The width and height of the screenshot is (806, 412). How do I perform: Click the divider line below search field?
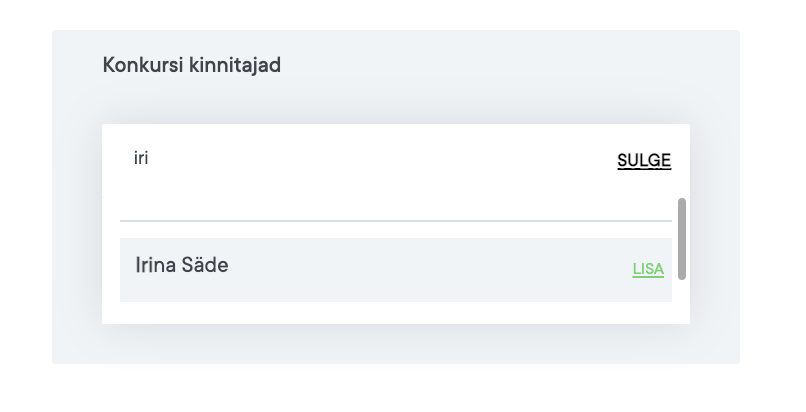pyautogui.click(x=395, y=220)
